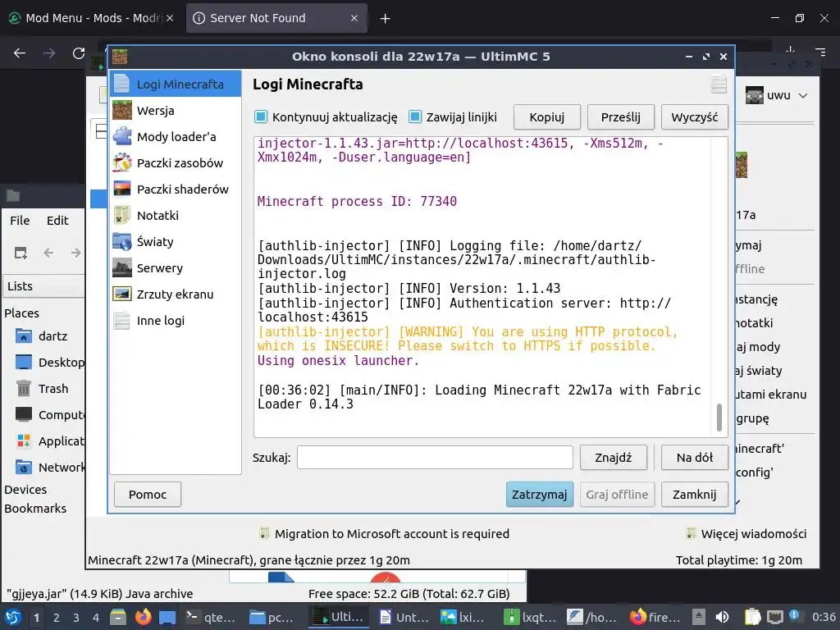
Task: Go back in file manager
Action: [x=48, y=253]
